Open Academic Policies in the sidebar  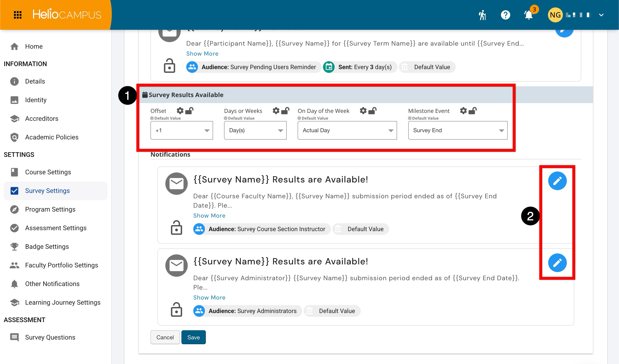click(x=55, y=137)
